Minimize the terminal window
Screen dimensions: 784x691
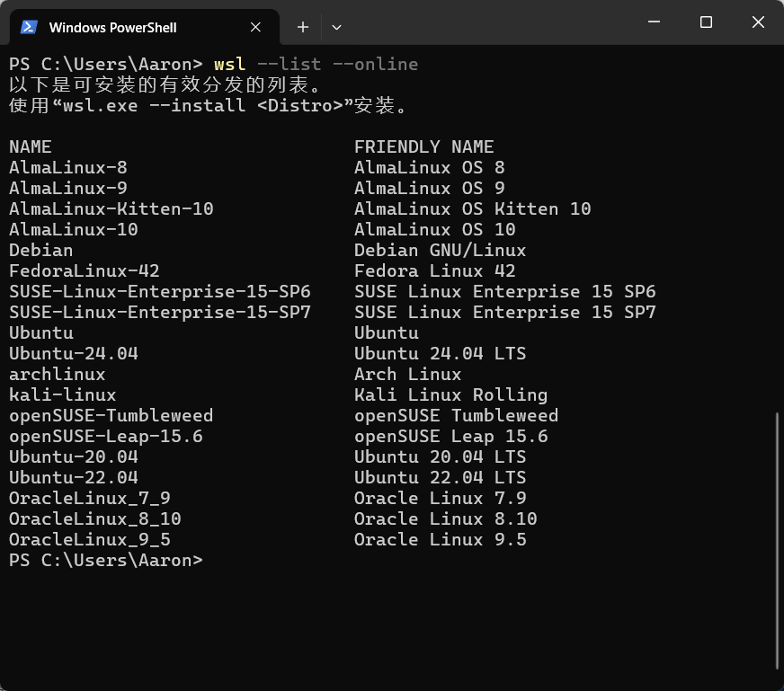[654, 22]
